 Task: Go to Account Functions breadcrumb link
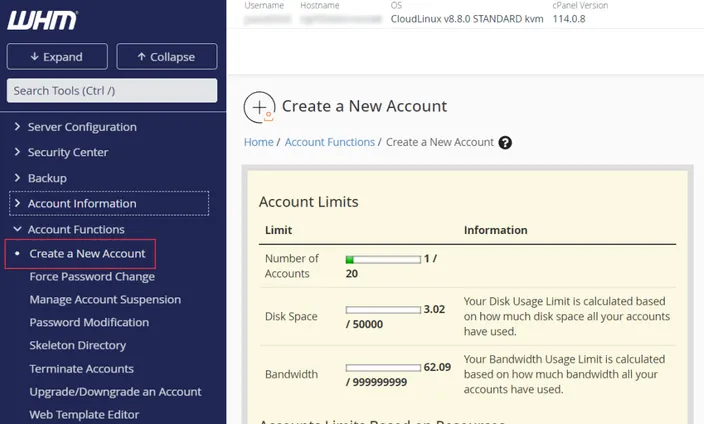coord(330,142)
